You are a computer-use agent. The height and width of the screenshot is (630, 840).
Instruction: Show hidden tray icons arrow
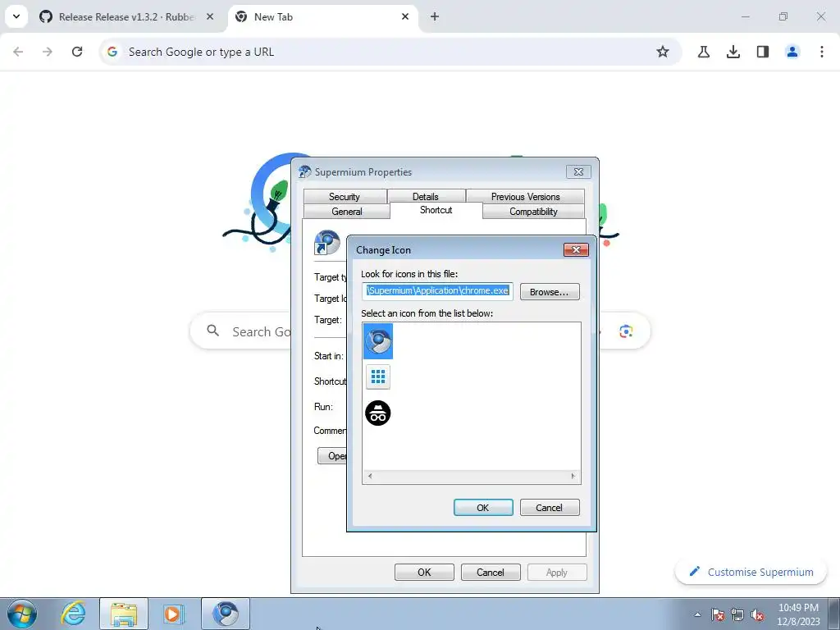click(697, 614)
